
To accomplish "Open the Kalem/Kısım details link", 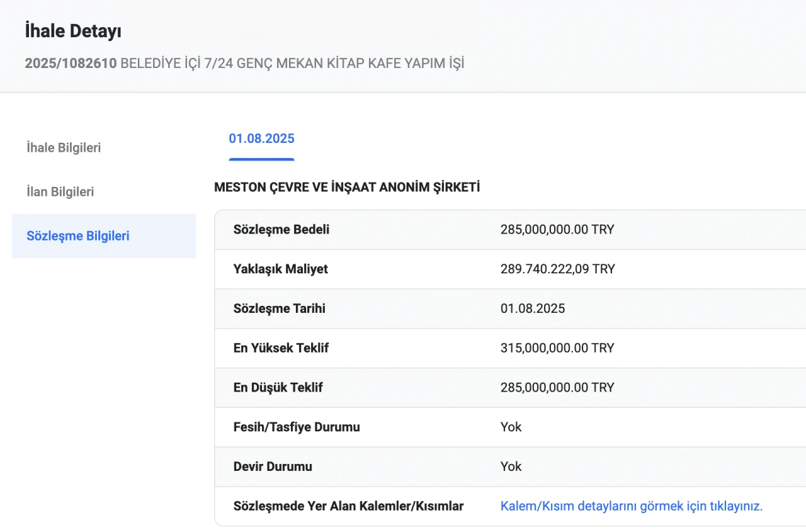I will click(631, 506).
